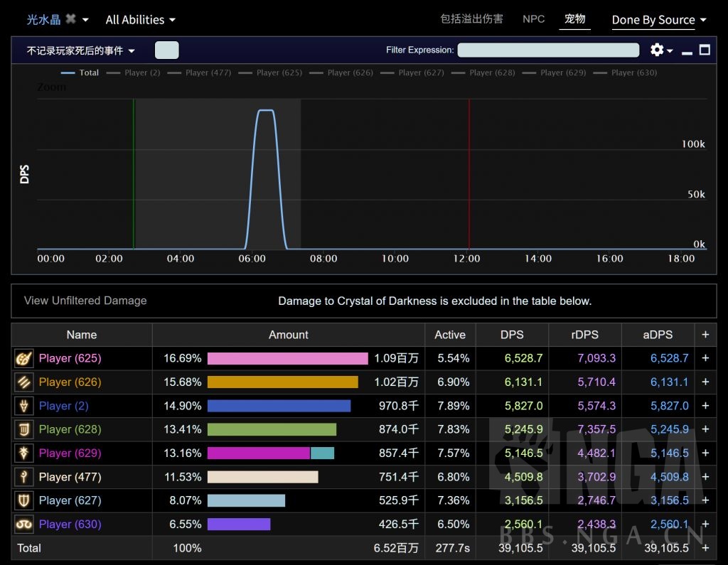Toggle the NPC filter option

pos(533,19)
